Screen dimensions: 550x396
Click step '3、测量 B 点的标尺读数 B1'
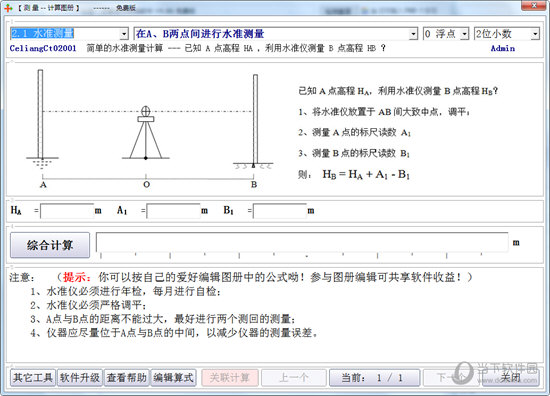click(354, 153)
